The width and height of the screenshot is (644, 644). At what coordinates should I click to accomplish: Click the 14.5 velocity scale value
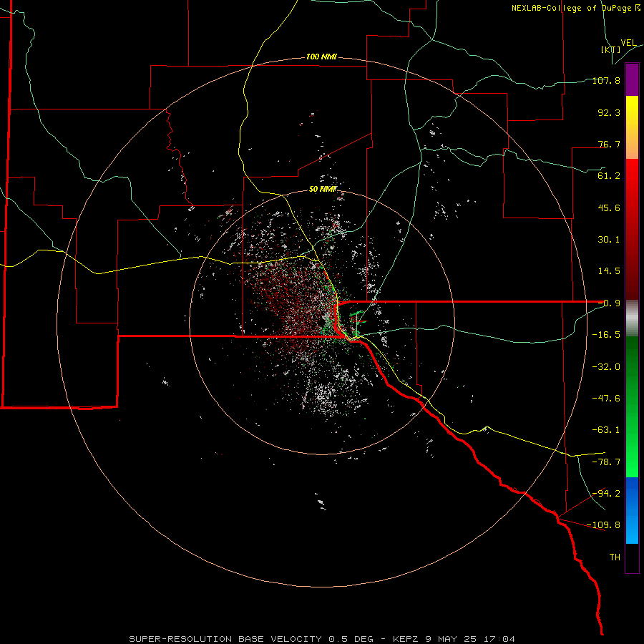coord(609,271)
